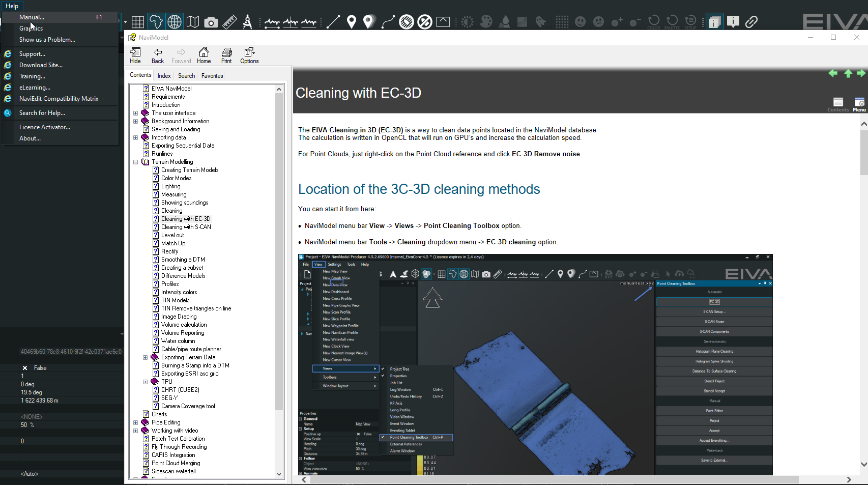Click the Home icon in help toolbar

pyautogui.click(x=204, y=55)
